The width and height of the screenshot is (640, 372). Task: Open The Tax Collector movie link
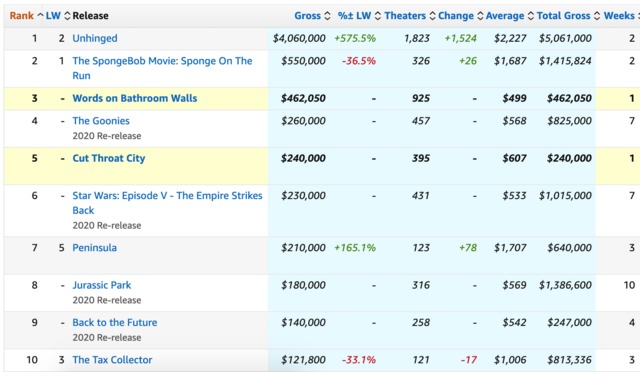pyautogui.click(x=112, y=360)
